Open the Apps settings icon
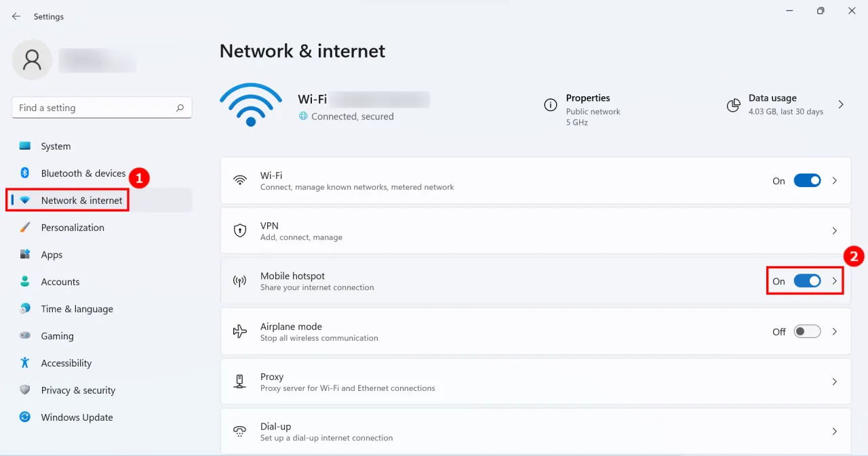Image resolution: width=868 pixels, height=456 pixels. pos(25,254)
